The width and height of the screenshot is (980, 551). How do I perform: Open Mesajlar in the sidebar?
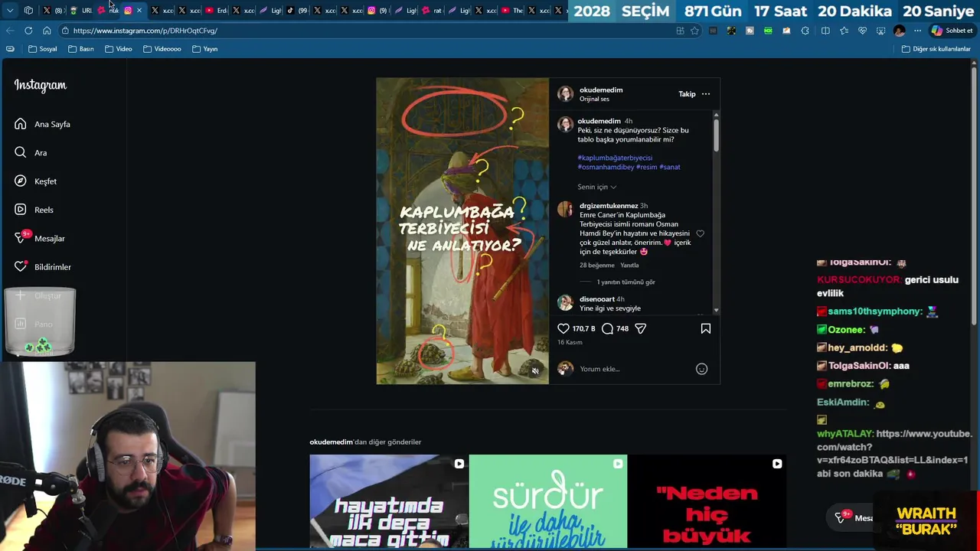tap(39, 238)
